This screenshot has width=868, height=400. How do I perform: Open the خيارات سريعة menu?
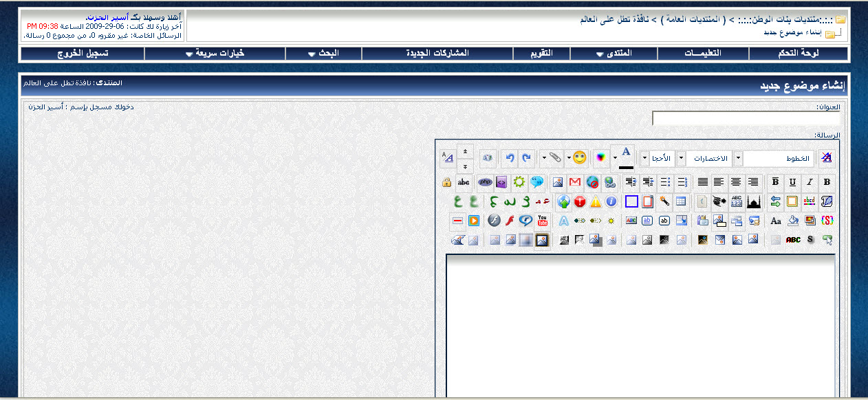(215, 54)
